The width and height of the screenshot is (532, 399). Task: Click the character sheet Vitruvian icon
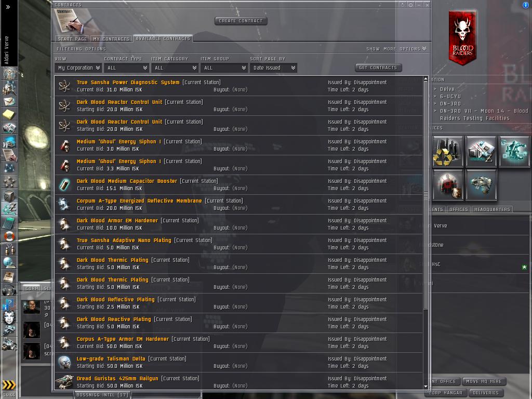[x=9, y=74]
